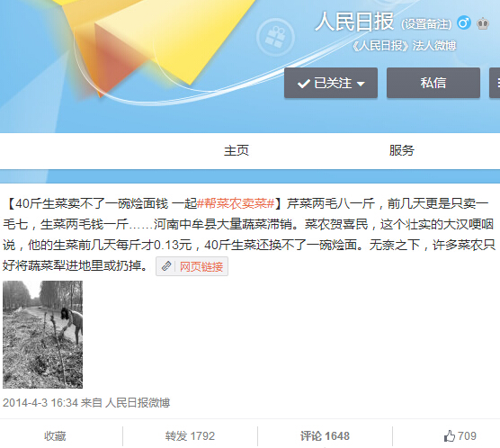
Task: Open the partially visible menu button after 私信
Action: (x=495, y=83)
